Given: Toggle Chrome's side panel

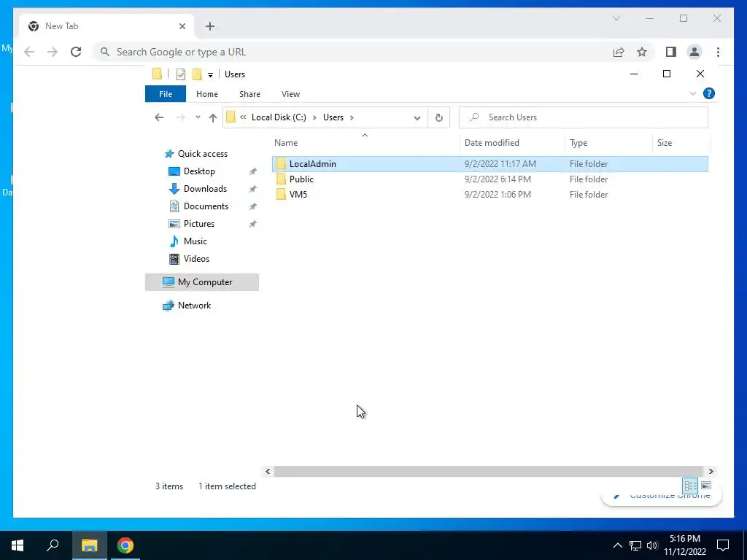Looking at the screenshot, I should [671, 52].
